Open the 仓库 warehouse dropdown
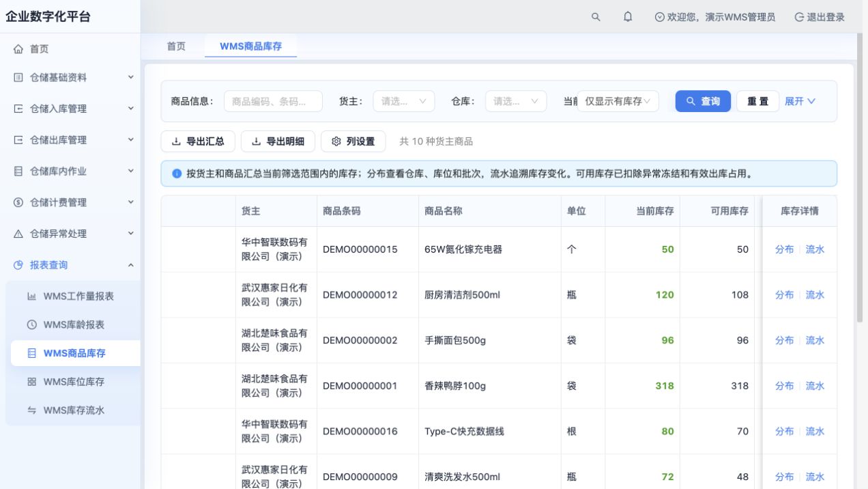The width and height of the screenshot is (868, 489). click(x=516, y=101)
